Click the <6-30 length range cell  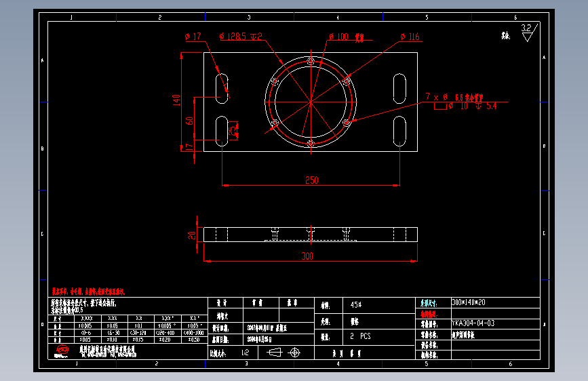tap(113, 333)
